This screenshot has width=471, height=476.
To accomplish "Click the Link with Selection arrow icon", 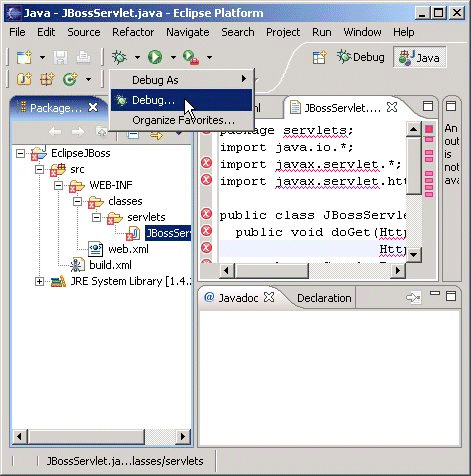I will [x=156, y=135].
